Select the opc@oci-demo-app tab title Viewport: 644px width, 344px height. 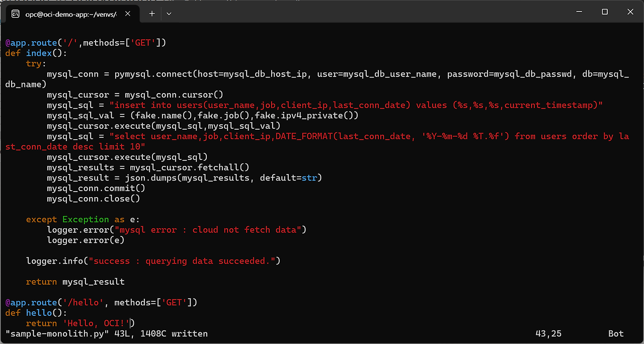[70, 14]
